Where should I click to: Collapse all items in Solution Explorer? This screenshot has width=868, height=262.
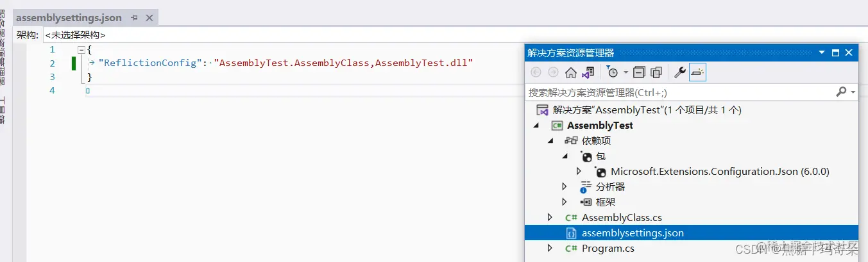tap(639, 72)
